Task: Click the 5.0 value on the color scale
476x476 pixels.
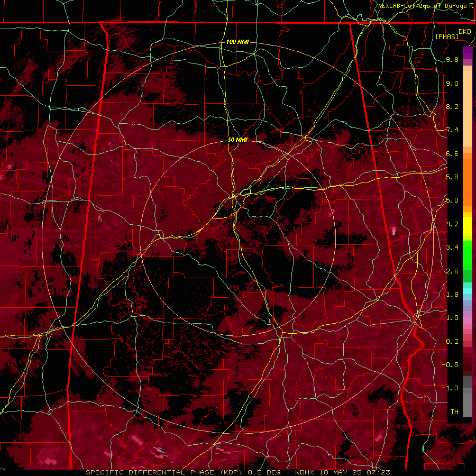Action: tap(452, 200)
